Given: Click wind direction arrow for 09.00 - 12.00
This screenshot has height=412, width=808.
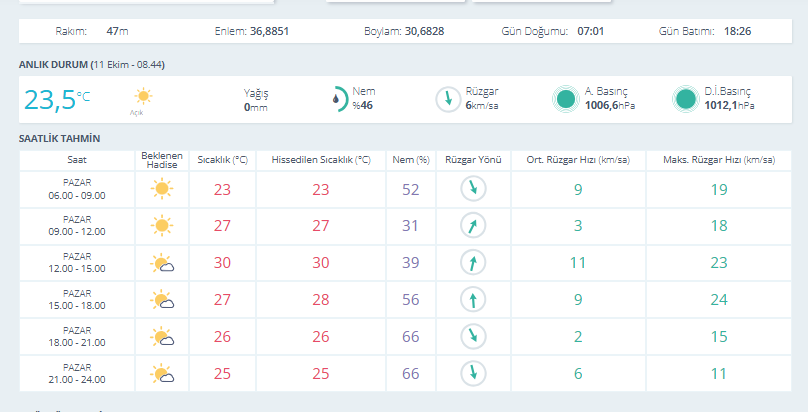Looking at the screenshot, I should [x=473, y=226].
